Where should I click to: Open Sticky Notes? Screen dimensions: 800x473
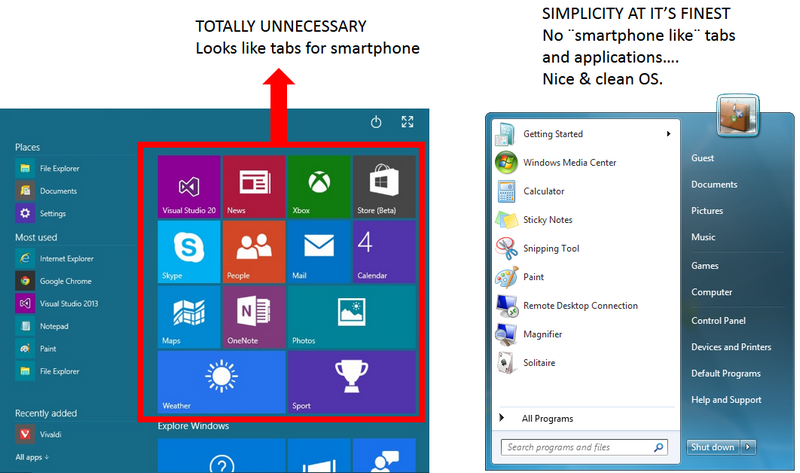point(586,219)
